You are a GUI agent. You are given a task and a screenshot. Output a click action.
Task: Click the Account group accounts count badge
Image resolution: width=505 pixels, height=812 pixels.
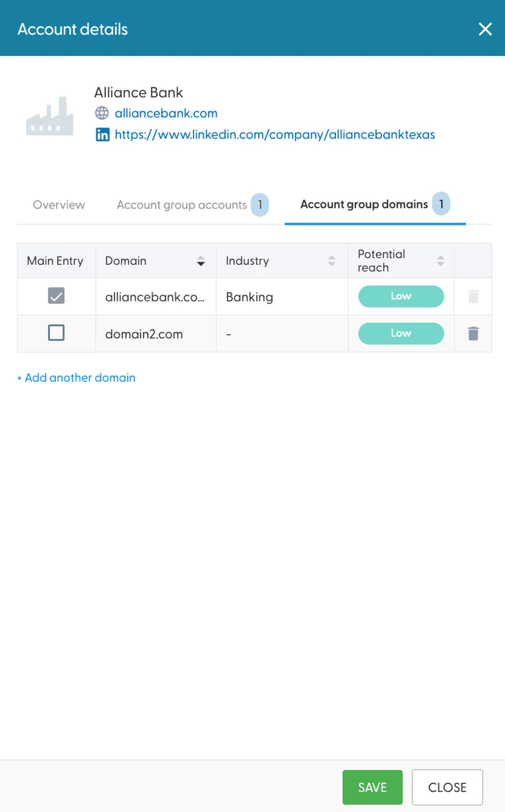coord(259,205)
